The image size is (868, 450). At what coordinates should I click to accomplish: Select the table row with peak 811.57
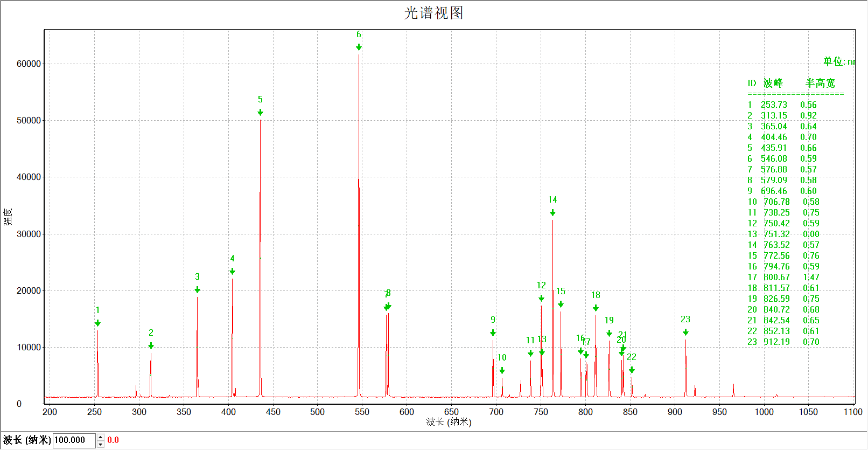[783, 288]
